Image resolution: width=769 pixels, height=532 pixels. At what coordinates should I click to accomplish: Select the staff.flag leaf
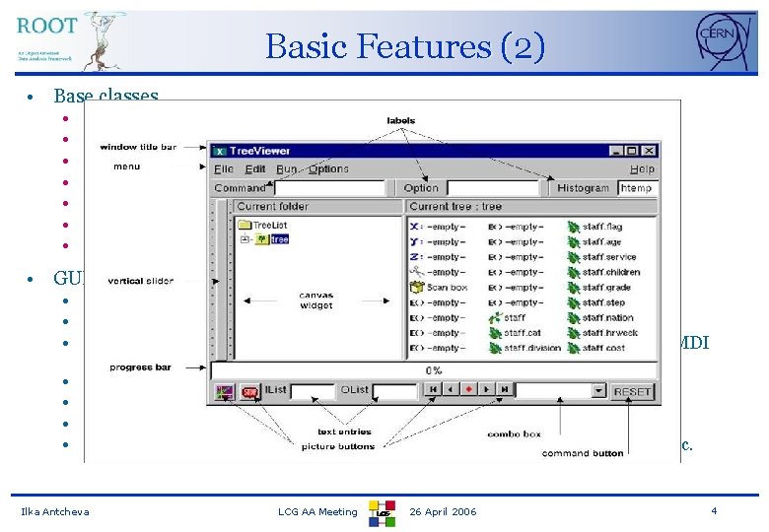tap(594, 227)
